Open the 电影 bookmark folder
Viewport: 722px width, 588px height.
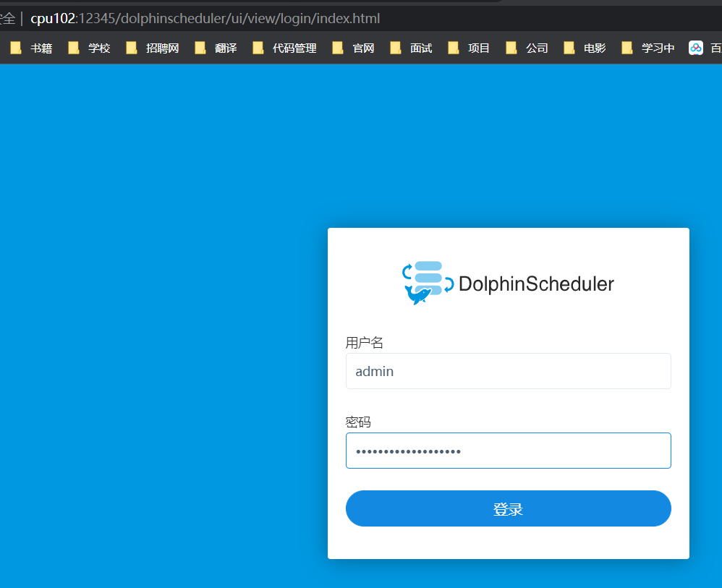pos(585,48)
